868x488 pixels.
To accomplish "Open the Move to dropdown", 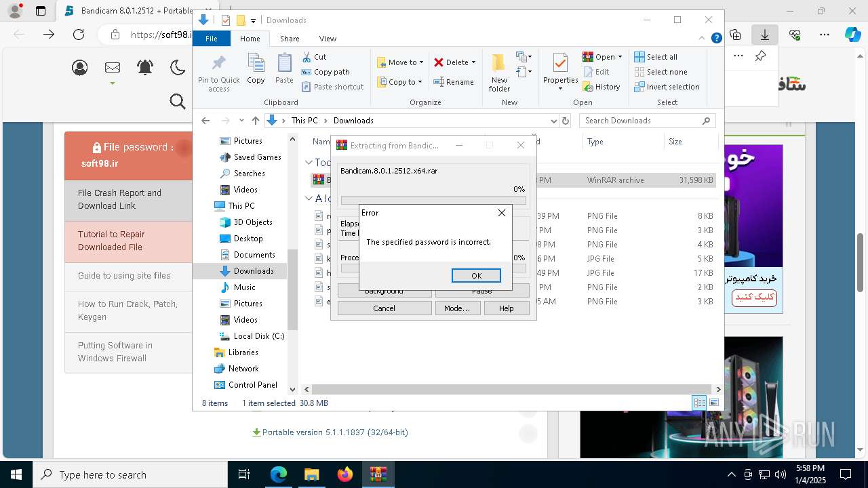I will coord(400,62).
